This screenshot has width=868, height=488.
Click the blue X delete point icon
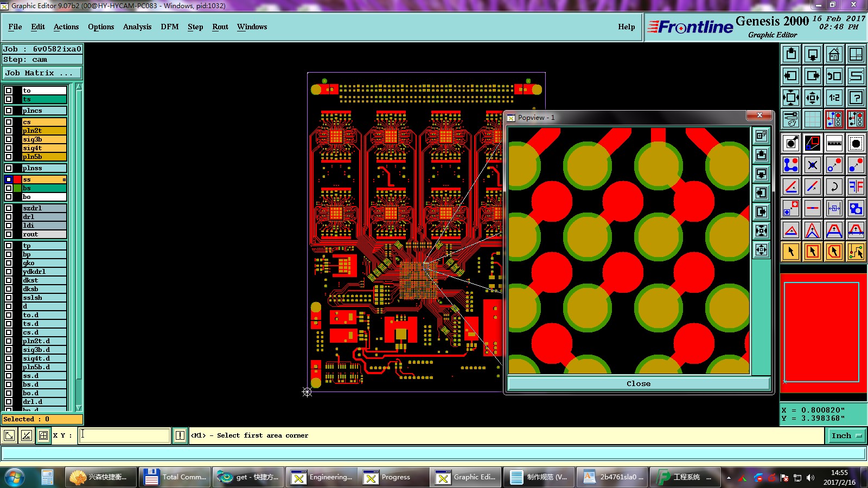click(813, 165)
